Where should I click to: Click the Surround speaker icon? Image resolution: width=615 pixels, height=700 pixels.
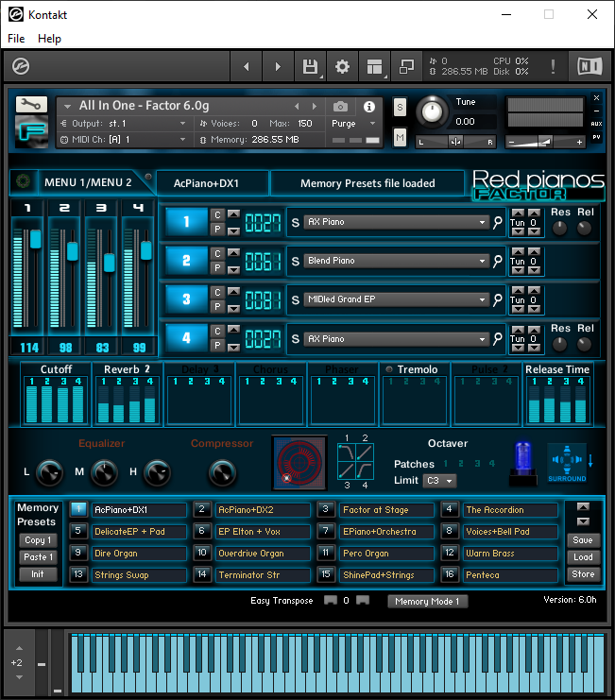[x=567, y=463]
